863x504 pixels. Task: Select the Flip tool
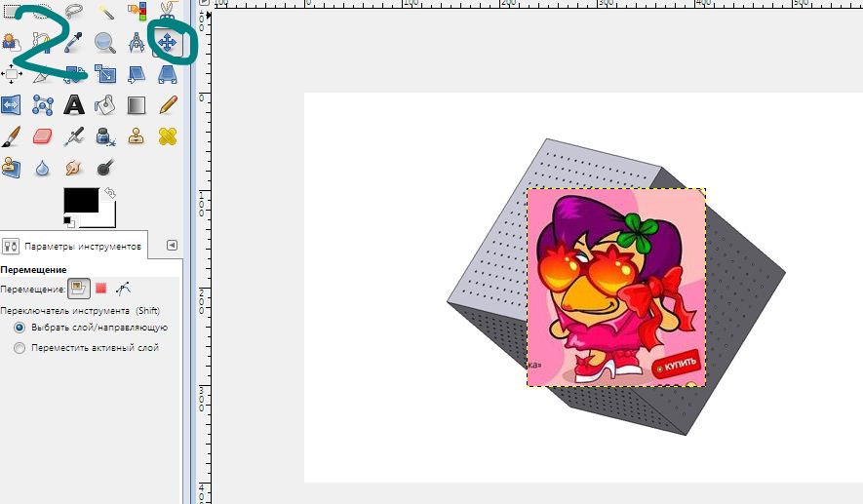pyautogui.click(x=11, y=104)
